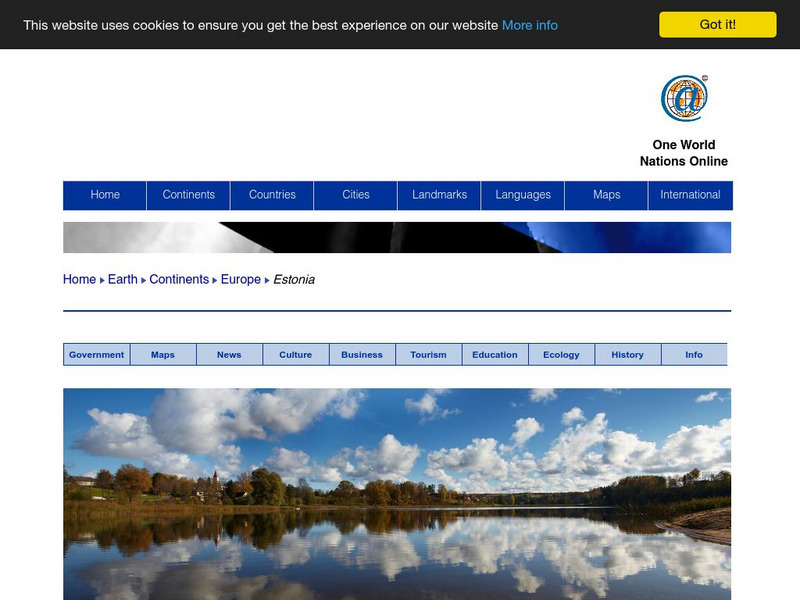Image resolution: width=800 pixels, height=600 pixels.
Task: Open the Maps section from top navigation
Action: tap(608, 195)
